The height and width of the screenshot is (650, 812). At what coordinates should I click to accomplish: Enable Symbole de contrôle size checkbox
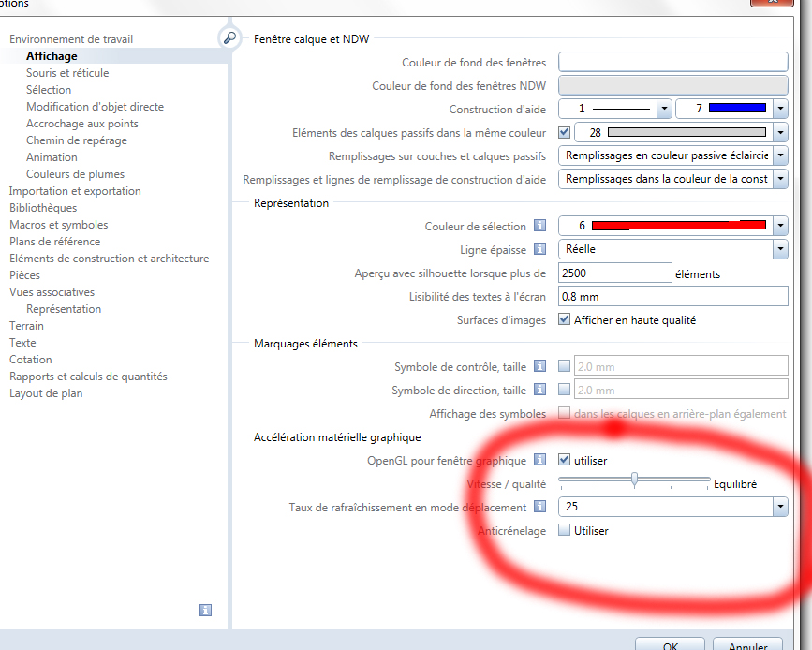coord(565,366)
